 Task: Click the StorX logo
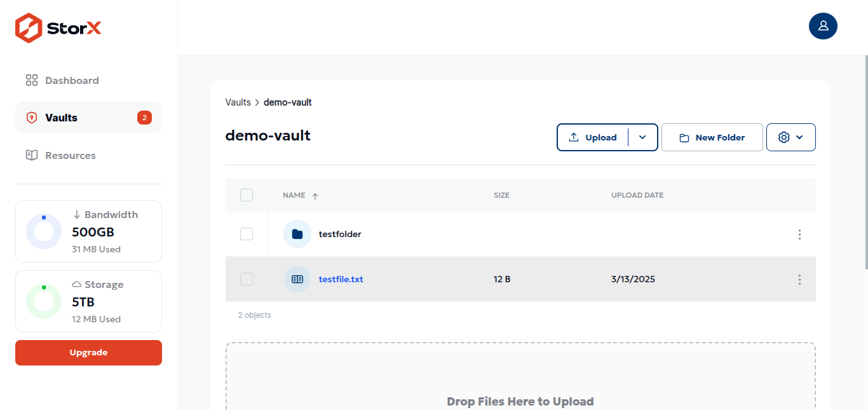(58, 28)
